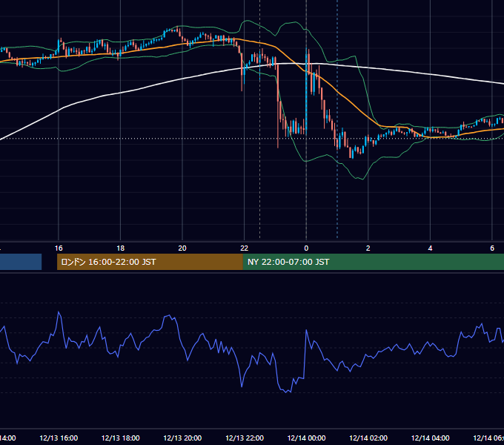Screen dimensions: 504x445
Task: Select the ロンドン 16:00-22:00 JST session bar
Action: click(x=150, y=262)
